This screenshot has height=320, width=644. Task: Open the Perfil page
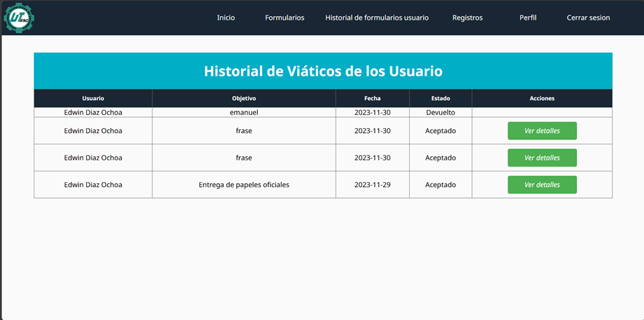528,18
